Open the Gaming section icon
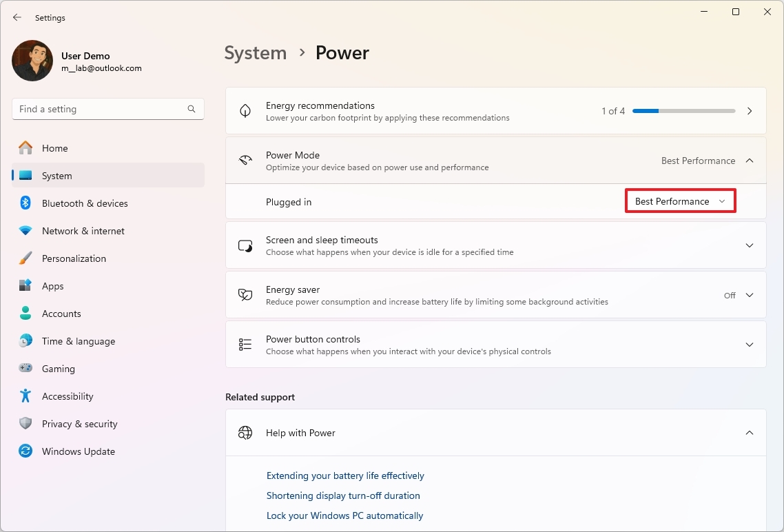 (x=25, y=368)
